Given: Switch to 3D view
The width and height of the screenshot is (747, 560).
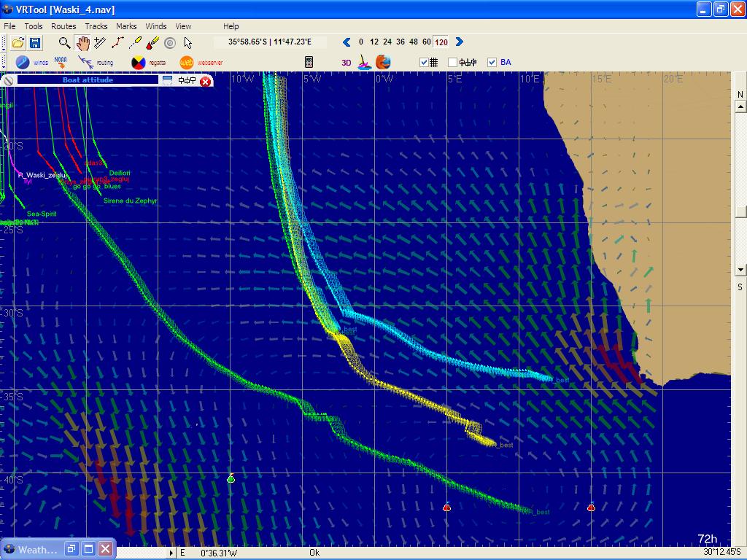Looking at the screenshot, I should [347, 63].
